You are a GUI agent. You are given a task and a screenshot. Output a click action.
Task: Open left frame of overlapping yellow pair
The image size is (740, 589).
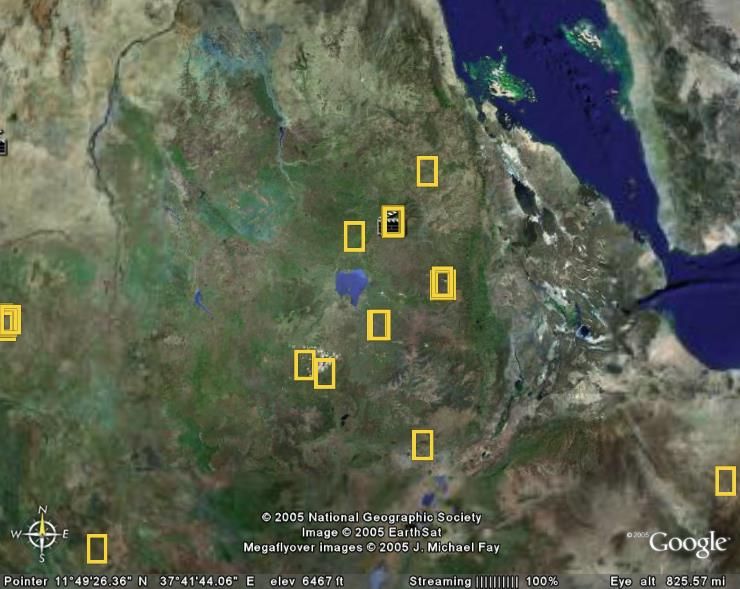tap(304, 365)
